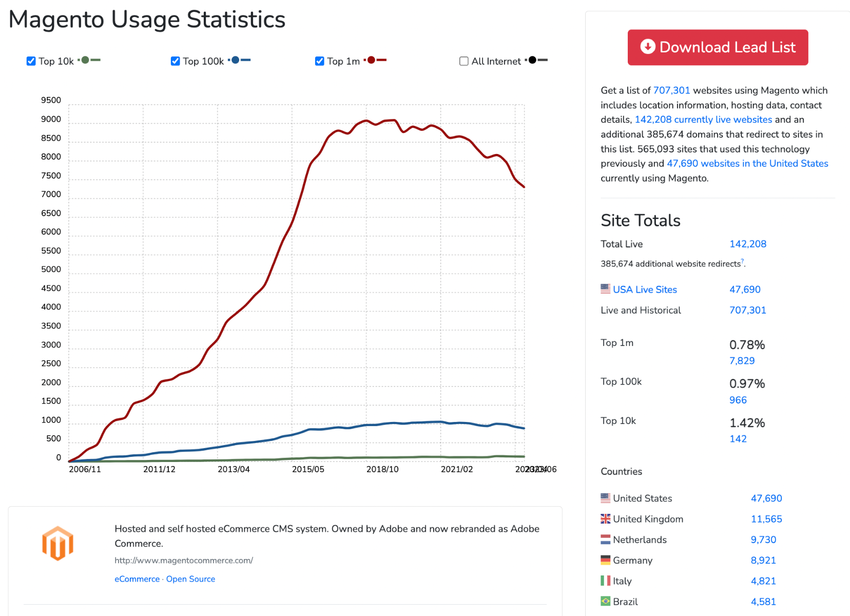Click the United Kingdom country name

[x=648, y=519]
